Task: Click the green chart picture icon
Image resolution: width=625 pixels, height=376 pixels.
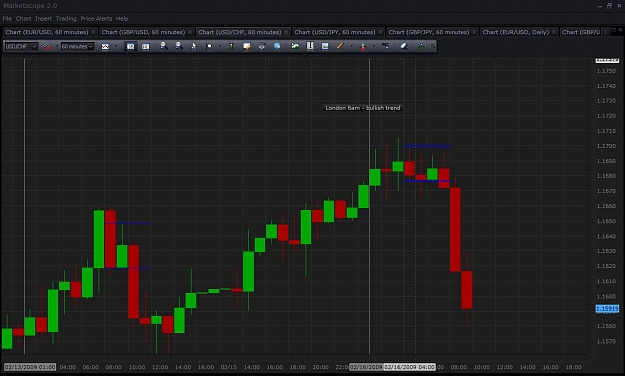Action: (295, 46)
